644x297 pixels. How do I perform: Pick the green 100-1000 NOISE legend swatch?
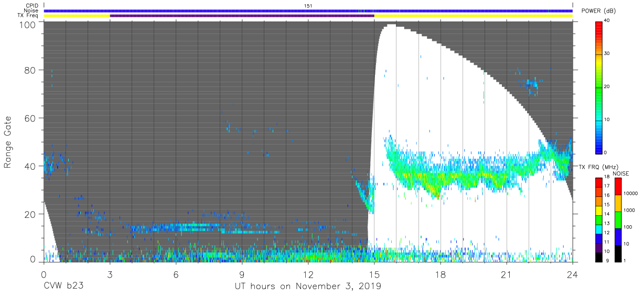[x=618, y=220]
